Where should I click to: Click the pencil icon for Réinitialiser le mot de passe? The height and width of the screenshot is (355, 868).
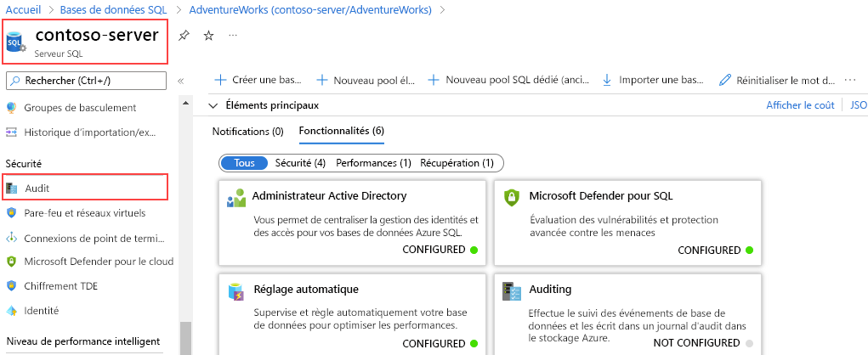(724, 80)
